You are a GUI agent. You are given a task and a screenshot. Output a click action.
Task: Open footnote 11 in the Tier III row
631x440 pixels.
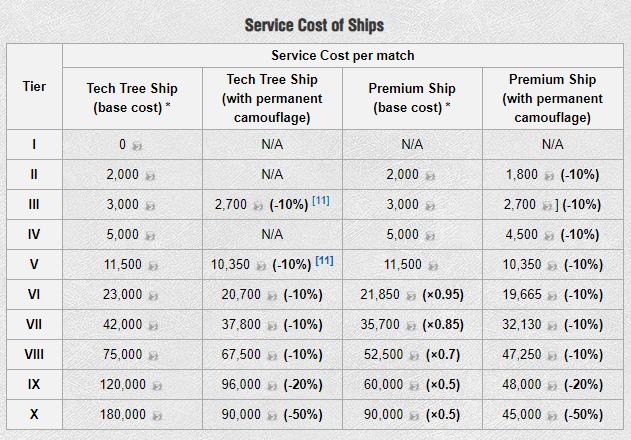tap(320, 201)
